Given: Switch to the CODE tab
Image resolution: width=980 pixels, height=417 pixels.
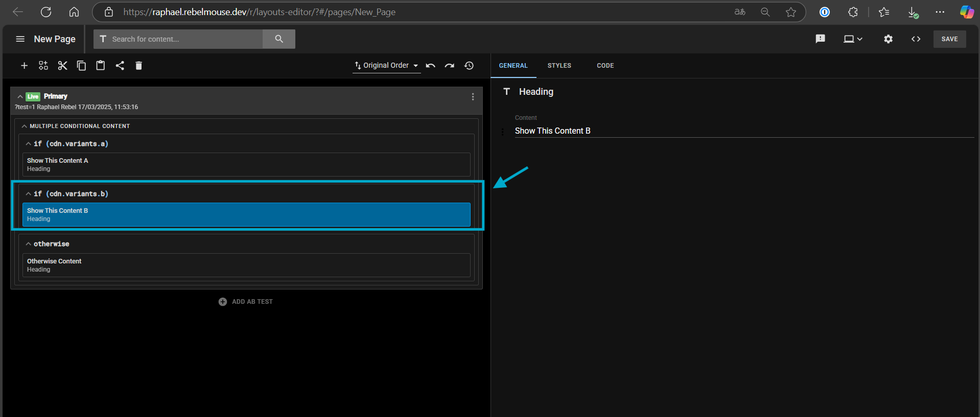Looking at the screenshot, I should pyautogui.click(x=605, y=66).
